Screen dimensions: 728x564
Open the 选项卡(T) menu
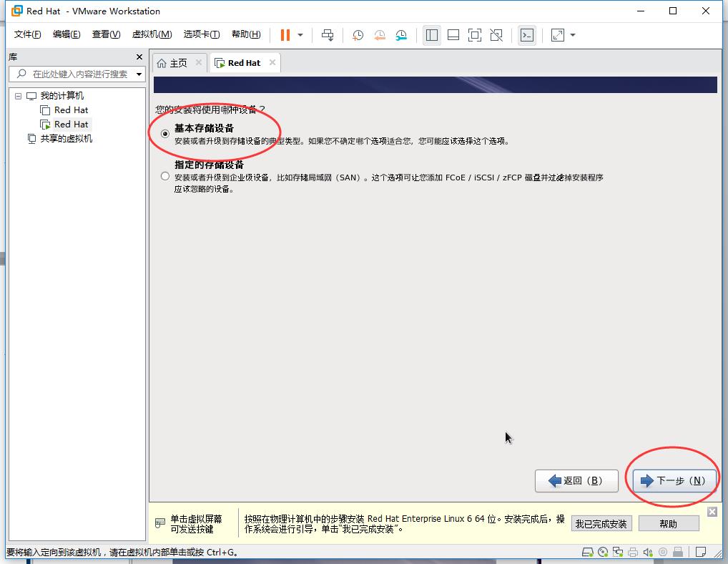click(x=202, y=34)
